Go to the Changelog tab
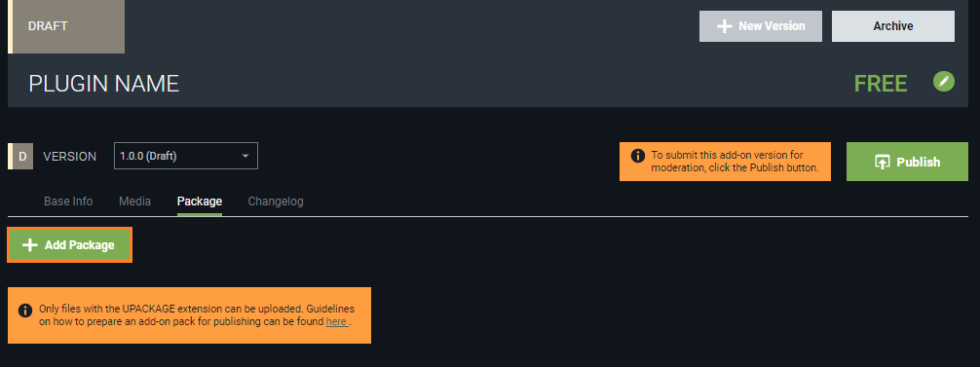Image resolution: width=980 pixels, height=367 pixels. pyautogui.click(x=276, y=202)
